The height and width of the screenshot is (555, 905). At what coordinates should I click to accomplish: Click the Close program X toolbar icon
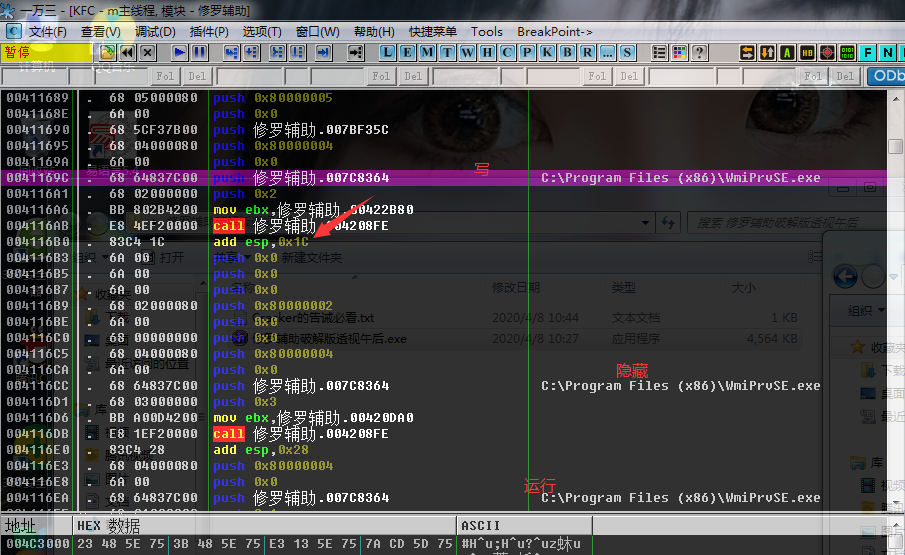(x=148, y=53)
